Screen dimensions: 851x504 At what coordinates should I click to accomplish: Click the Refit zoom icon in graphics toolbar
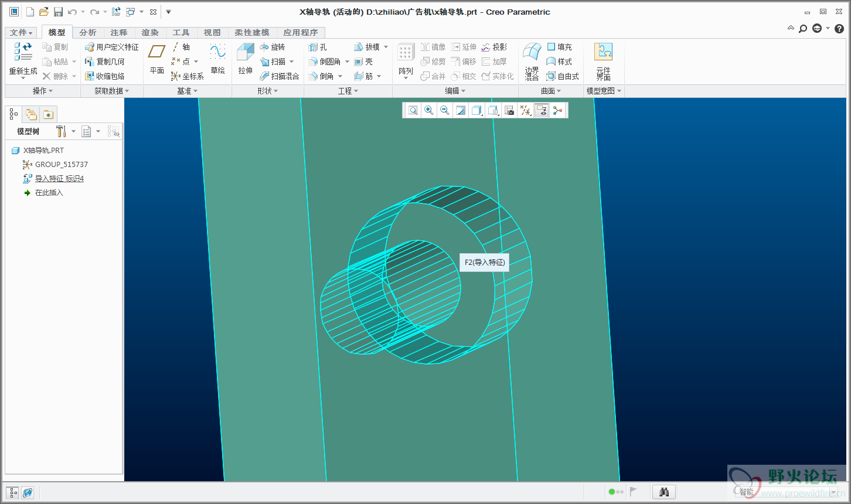click(x=413, y=110)
